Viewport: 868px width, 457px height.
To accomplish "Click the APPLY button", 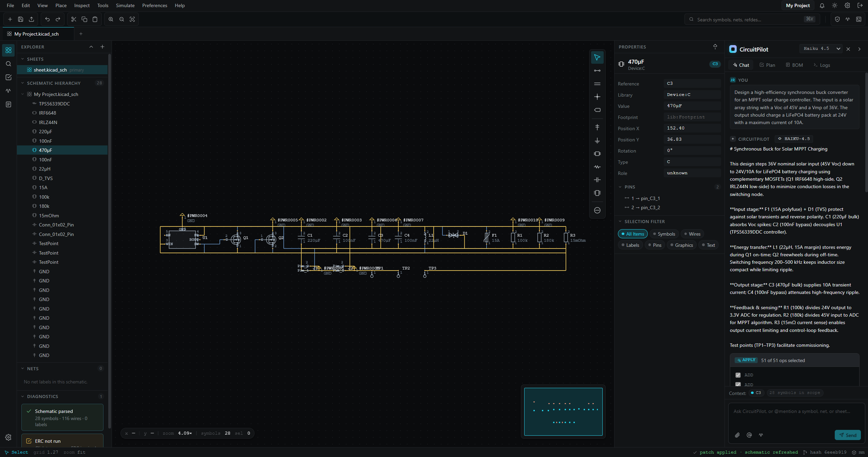I will coord(746,360).
